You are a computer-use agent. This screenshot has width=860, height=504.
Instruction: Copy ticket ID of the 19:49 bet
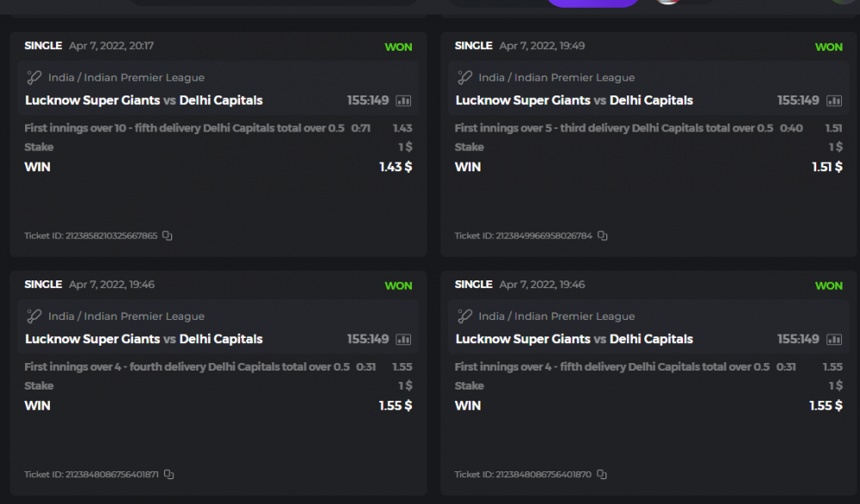(x=603, y=236)
